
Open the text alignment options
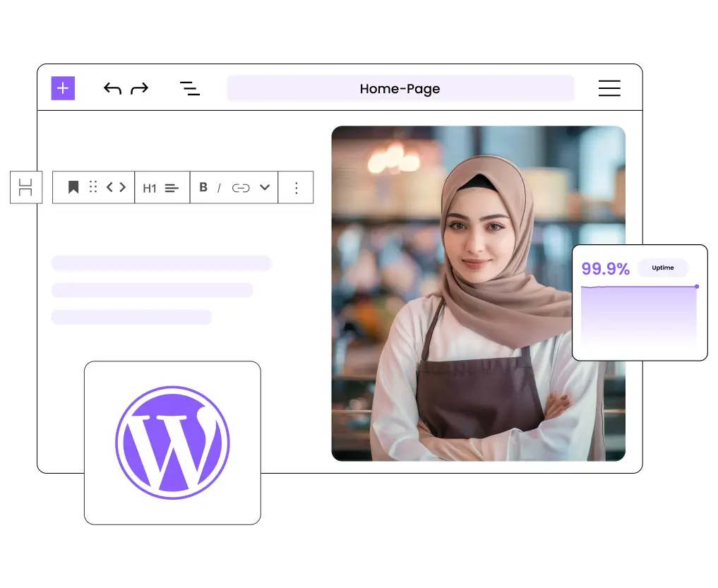pyautogui.click(x=172, y=188)
